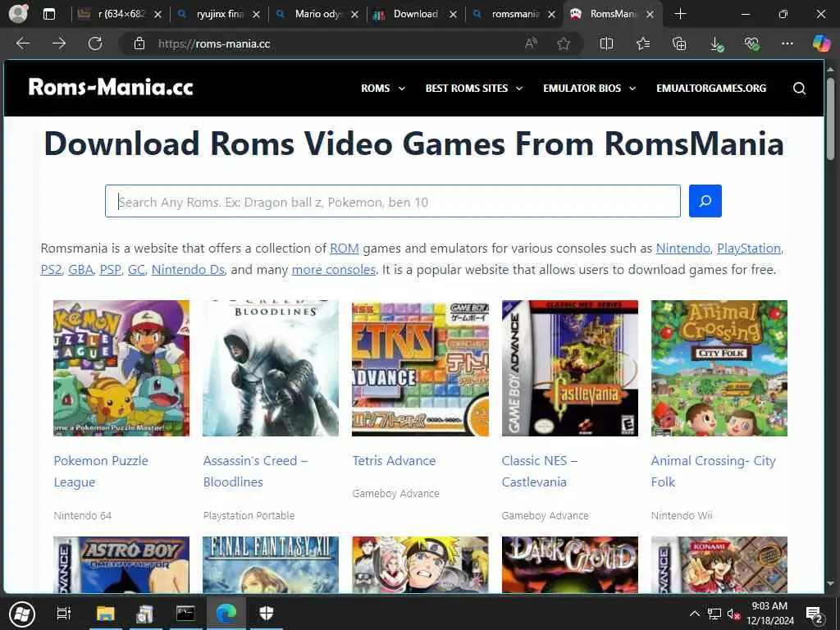Screen dimensions: 840x630
Task: Open the tab actions menu icon
Action: click(48, 14)
